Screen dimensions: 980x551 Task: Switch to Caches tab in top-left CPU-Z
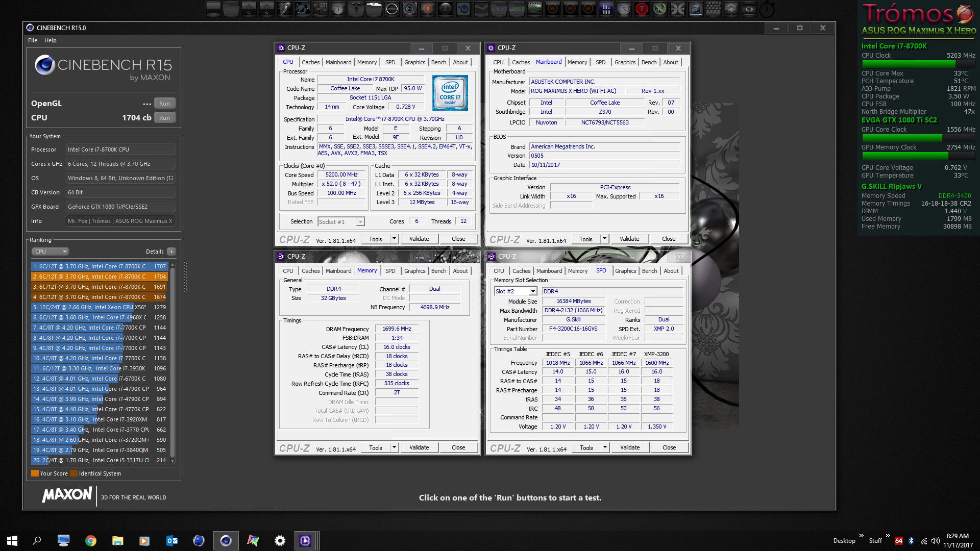pyautogui.click(x=310, y=62)
